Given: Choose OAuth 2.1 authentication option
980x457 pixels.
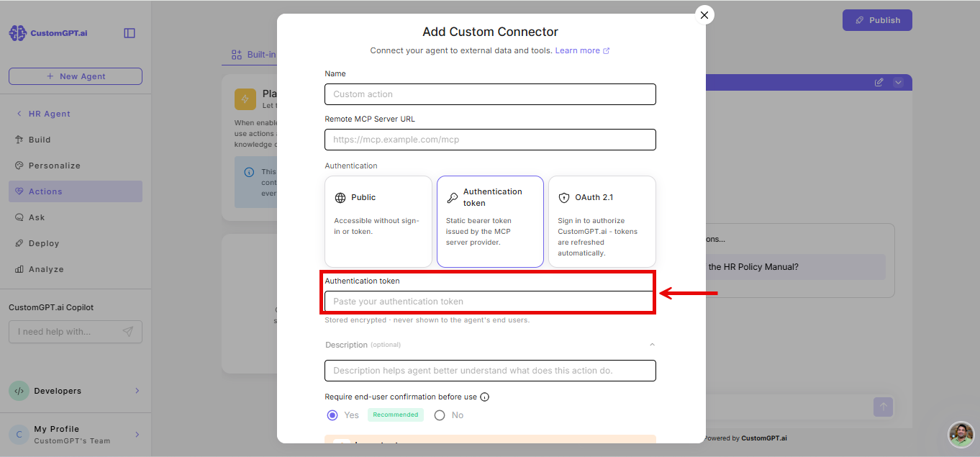Looking at the screenshot, I should tap(602, 222).
